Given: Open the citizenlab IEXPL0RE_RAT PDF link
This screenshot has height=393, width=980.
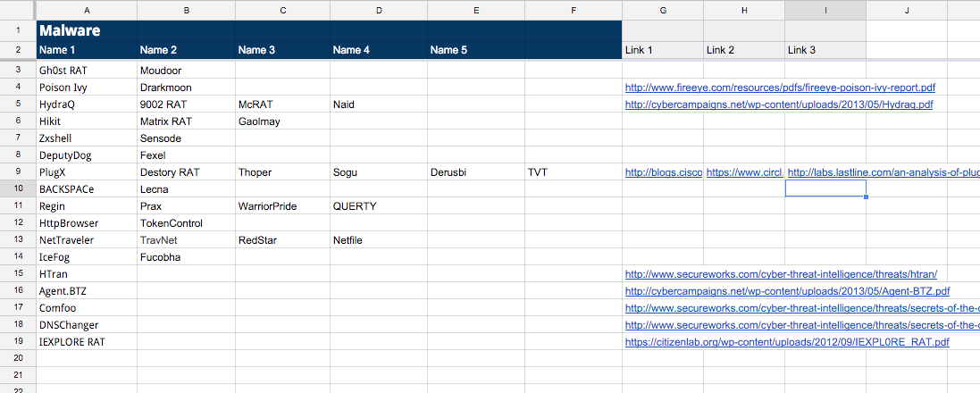Looking at the screenshot, I should pos(788,342).
